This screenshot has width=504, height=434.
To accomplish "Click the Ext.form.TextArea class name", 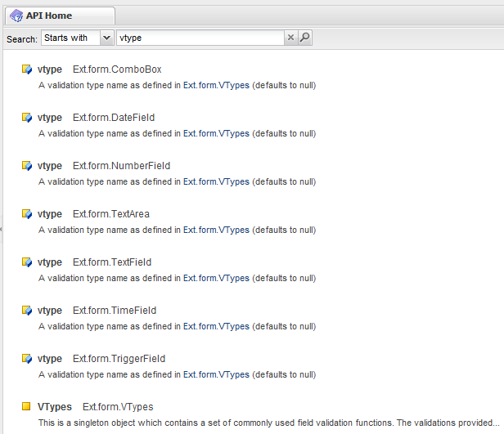I will tap(111, 214).
